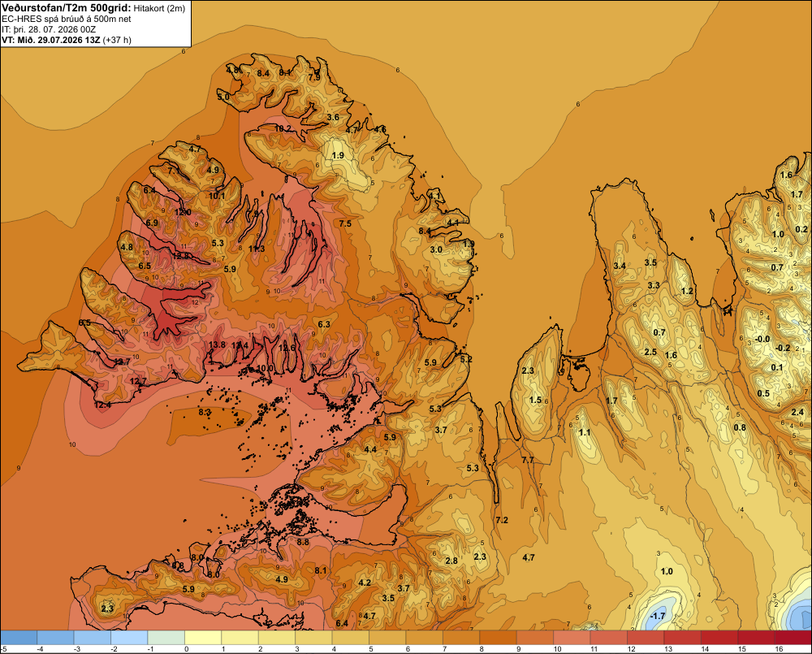Click the 7.2 temperature value on map

pyautogui.click(x=502, y=520)
